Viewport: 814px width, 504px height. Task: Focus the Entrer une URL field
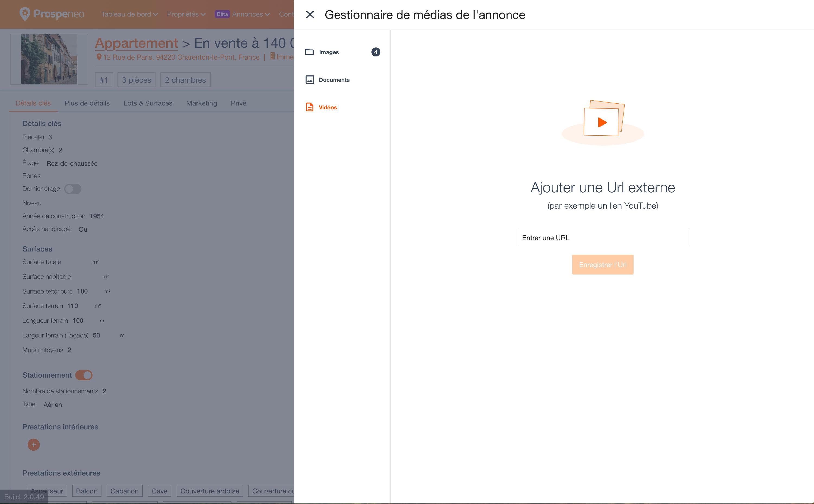(x=602, y=238)
